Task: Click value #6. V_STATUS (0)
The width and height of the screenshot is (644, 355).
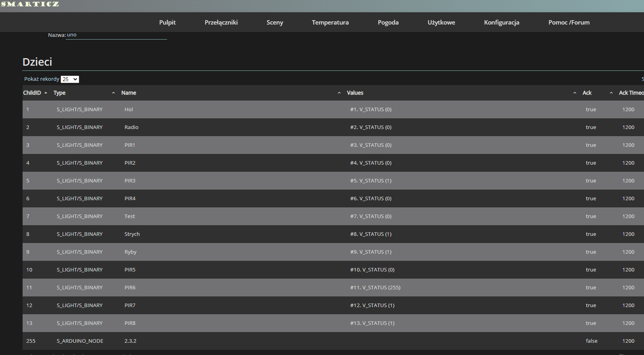Action: [371, 198]
